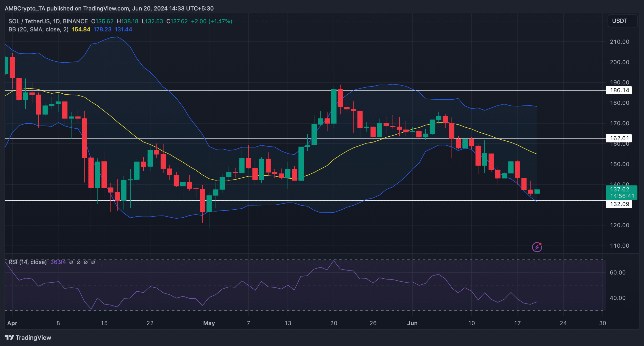The height and width of the screenshot is (346, 644).
Task: Click the 210.00 price axis label
Action: 619,42
